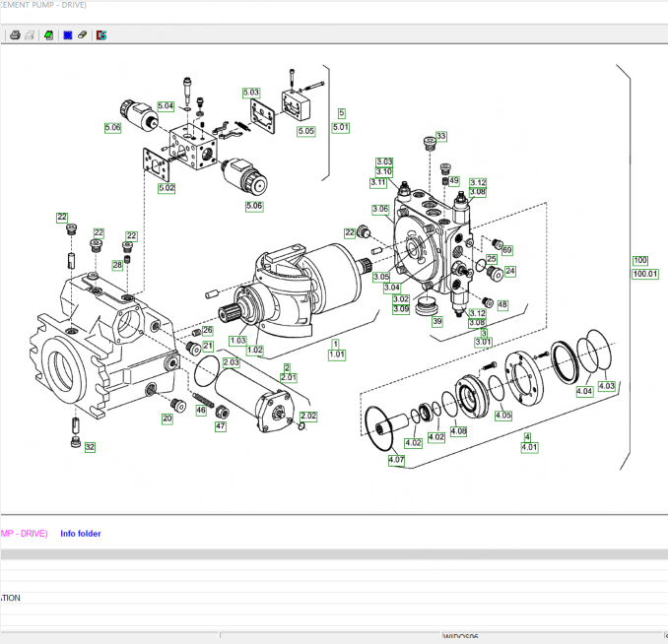Viewport: 668px width, 644px height.
Task: Click assembly label 100.01
Action: coord(644,273)
